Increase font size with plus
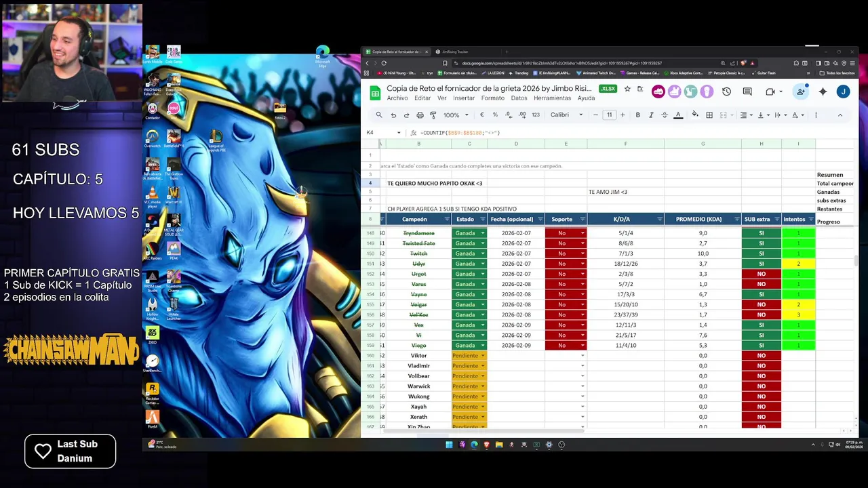The height and width of the screenshot is (488, 868). [623, 115]
